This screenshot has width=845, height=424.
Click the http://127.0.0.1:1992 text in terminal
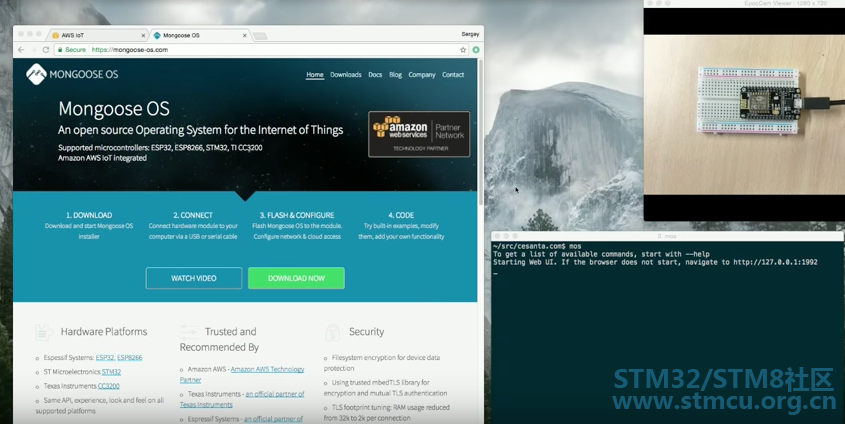pyautogui.click(x=775, y=262)
